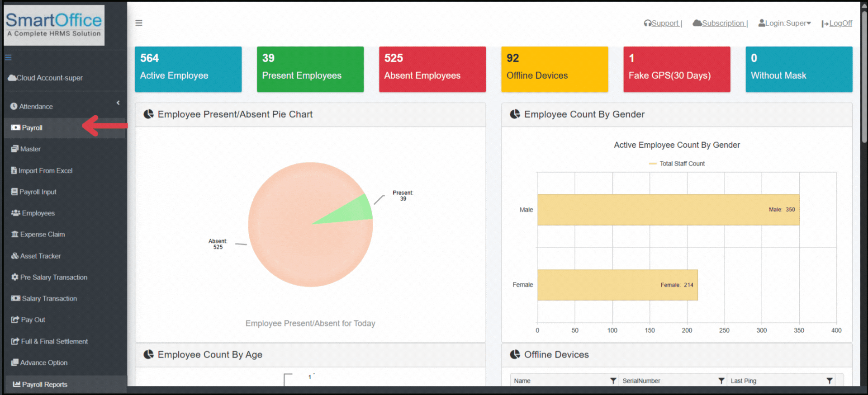Click the filter icon on SerialNumber column
868x395 pixels.
point(721,381)
